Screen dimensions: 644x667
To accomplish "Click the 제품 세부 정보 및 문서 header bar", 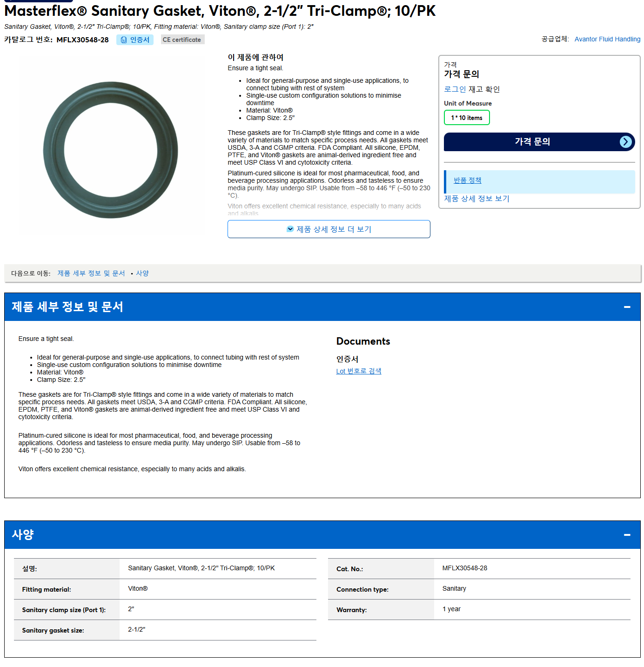I will [322, 307].
